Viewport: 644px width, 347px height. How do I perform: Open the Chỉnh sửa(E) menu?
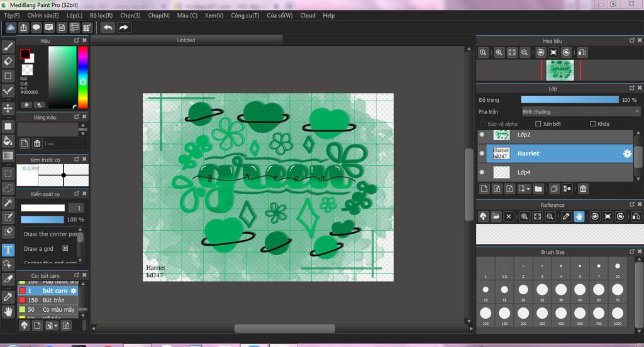point(43,16)
